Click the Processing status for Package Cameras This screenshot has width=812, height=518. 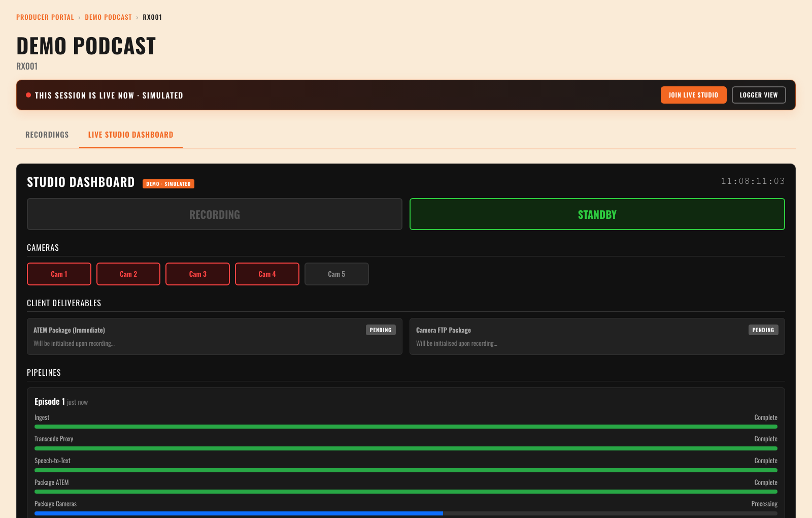[x=764, y=504]
